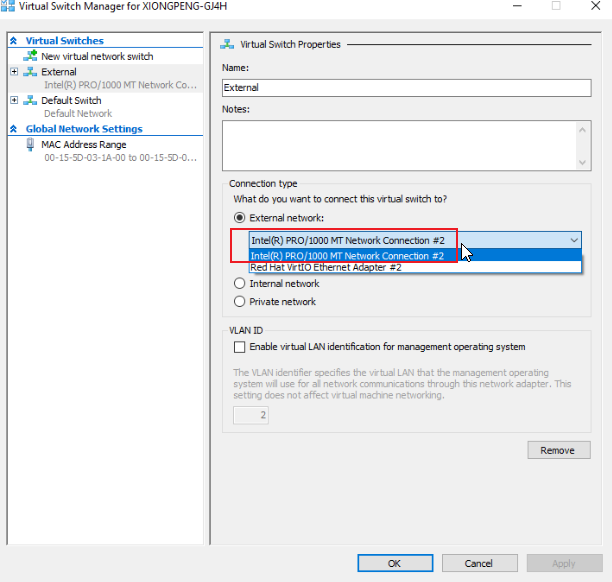Click the Intel(R) PRO/1000 MT Network Co... subtext
The width and height of the screenshot is (612, 582).
pyautogui.click(x=120, y=85)
